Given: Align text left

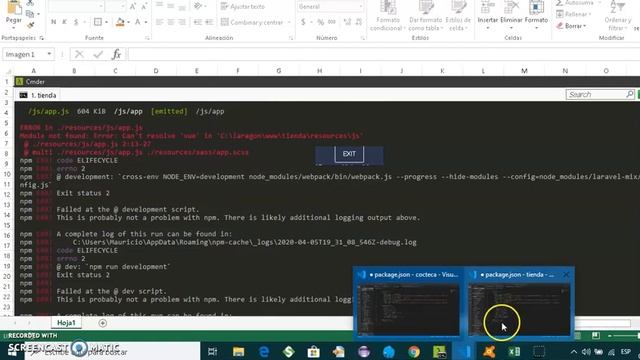Looking at the screenshot, I should pos(160,22).
